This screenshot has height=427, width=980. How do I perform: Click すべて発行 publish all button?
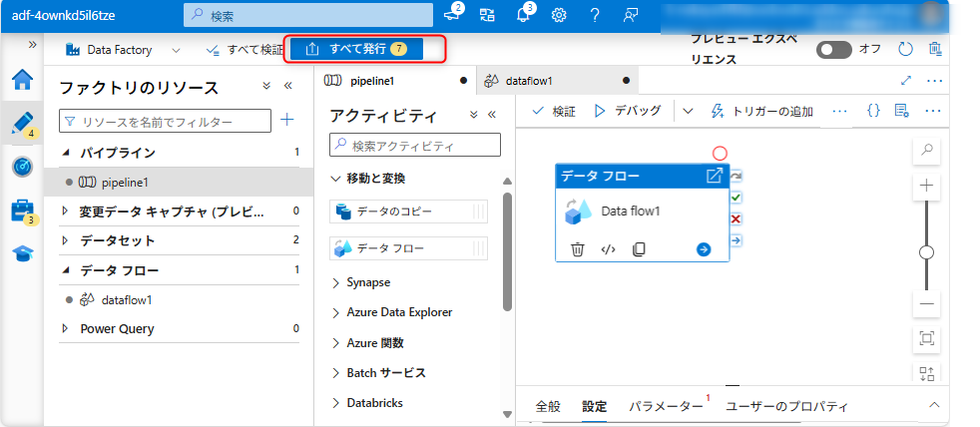coord(356,50)
